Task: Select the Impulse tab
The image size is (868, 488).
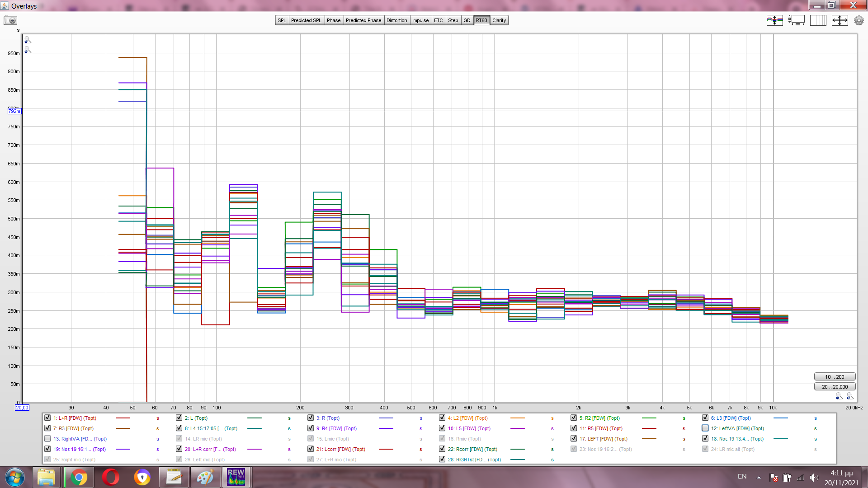Action: (420, 20)
